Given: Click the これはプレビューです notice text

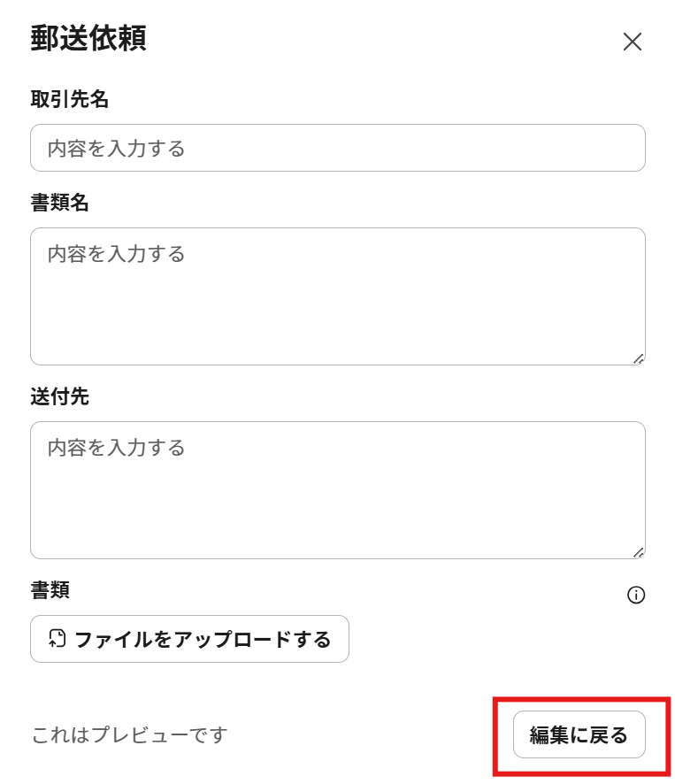Looking at the screenshot, I should (129, 734).
